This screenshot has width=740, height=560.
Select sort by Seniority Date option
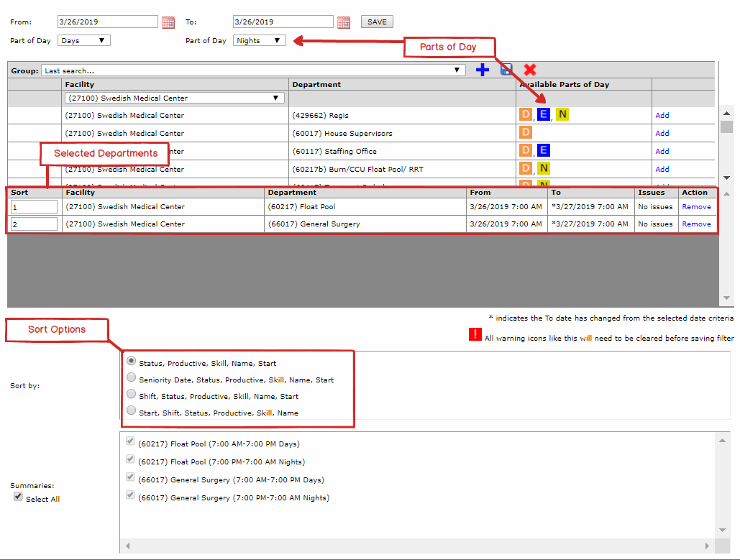pyautogui.click(x=131, y=378)
